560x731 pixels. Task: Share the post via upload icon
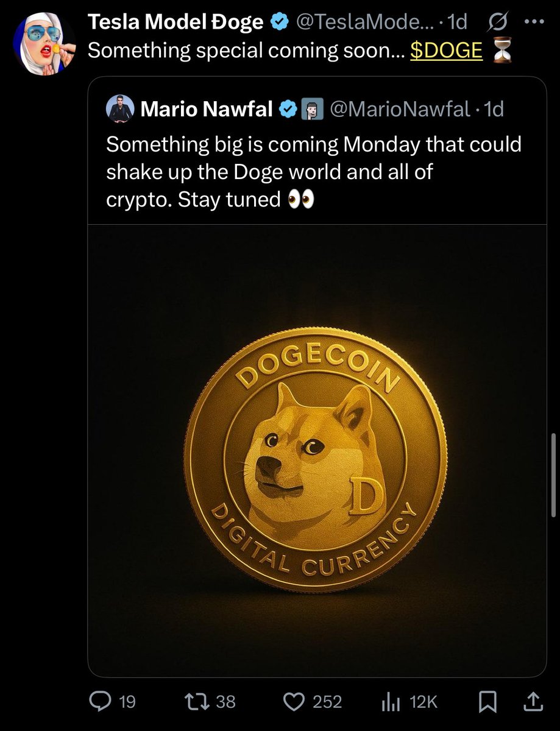point(533,702)
